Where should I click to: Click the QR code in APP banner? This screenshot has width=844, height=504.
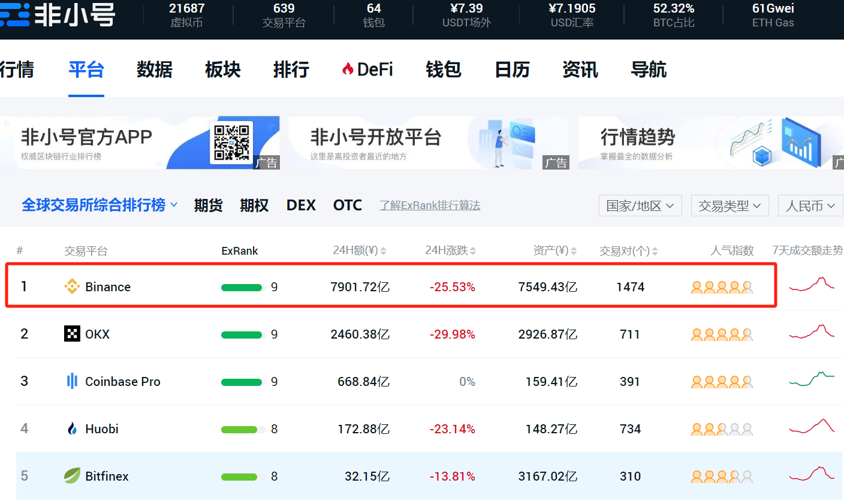pyautogui.click(x=231, y=143)
